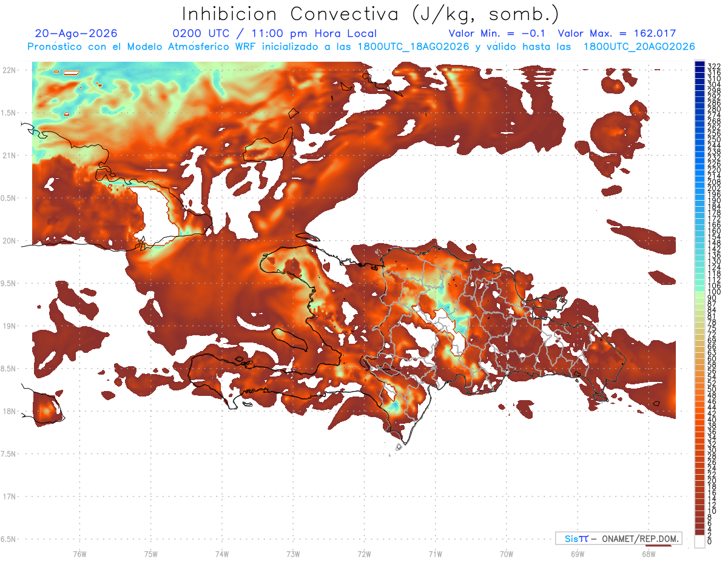
Task: Click the date '20-Ago-2026'
Action: tap(76, 33)
